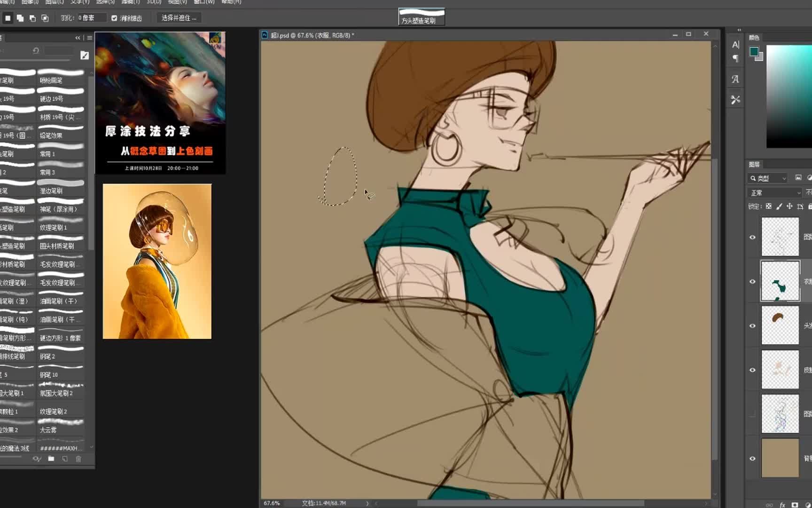Open the 选择(S) menu
The image size is (812, 508).
coord(105,2)
